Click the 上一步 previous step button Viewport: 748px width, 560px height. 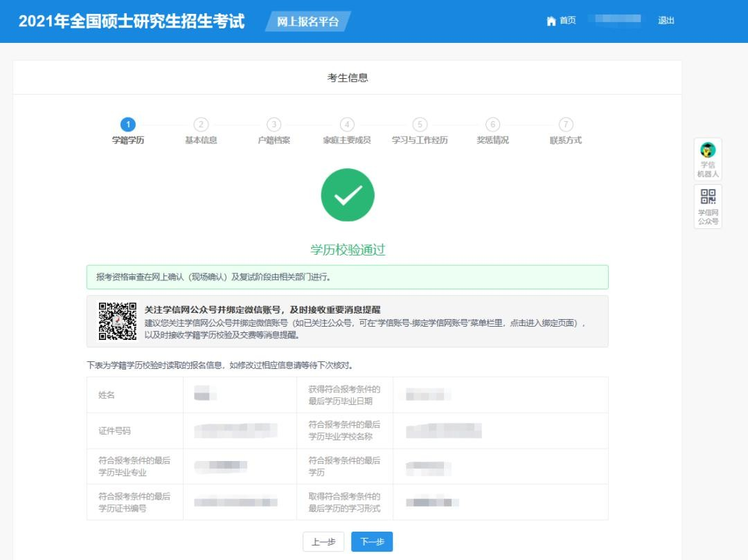[x=323, y=542]
